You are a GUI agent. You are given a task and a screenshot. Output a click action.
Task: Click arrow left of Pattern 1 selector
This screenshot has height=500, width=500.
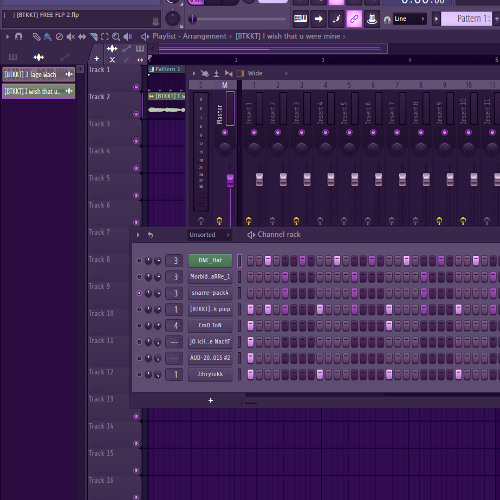point(436,19)
